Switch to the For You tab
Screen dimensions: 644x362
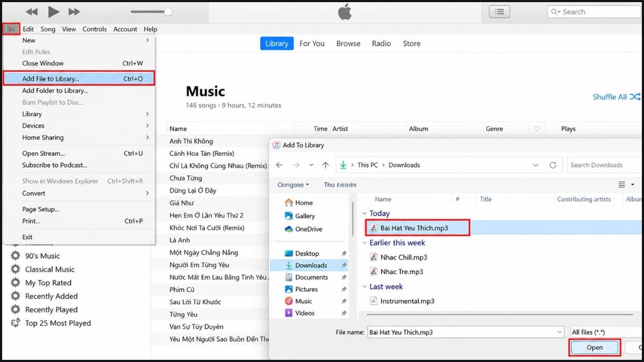(x=312, y=43)
